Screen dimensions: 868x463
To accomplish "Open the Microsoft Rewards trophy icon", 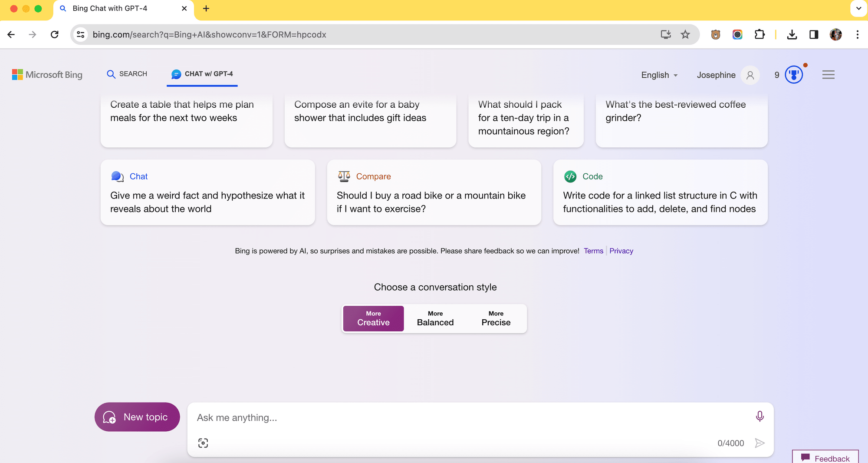I will coord(794,75).
